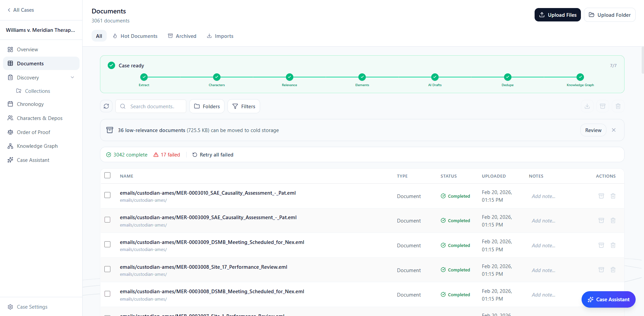Open the Filters dropdown
The height and width of the screenshot is (316, 644).
pyautogui.click(x=244, y=106)
